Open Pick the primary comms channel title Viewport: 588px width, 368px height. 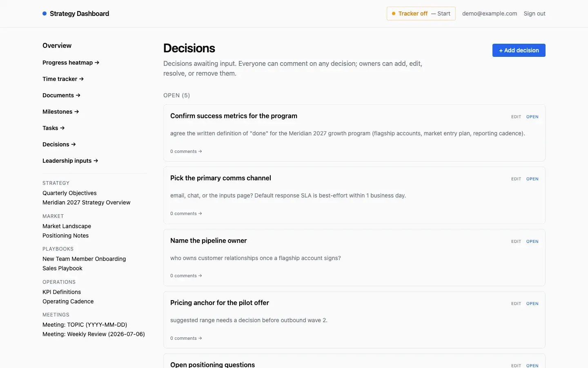(220, 178)
